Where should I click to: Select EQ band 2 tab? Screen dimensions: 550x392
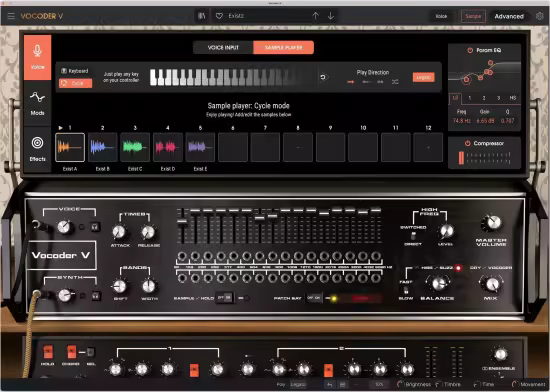pyautogui.click(x=484, y=98)
